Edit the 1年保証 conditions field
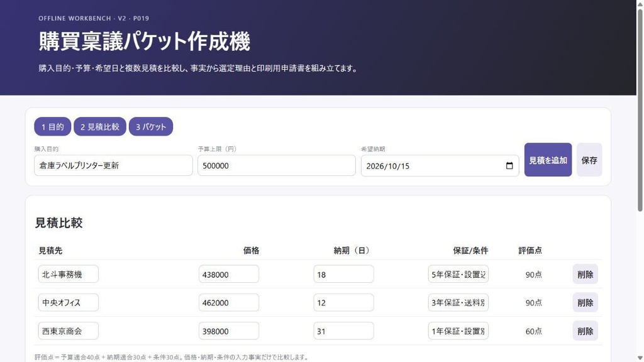This screenshot has width=644, height=362. pyautogui.click(x=458, y=331)
